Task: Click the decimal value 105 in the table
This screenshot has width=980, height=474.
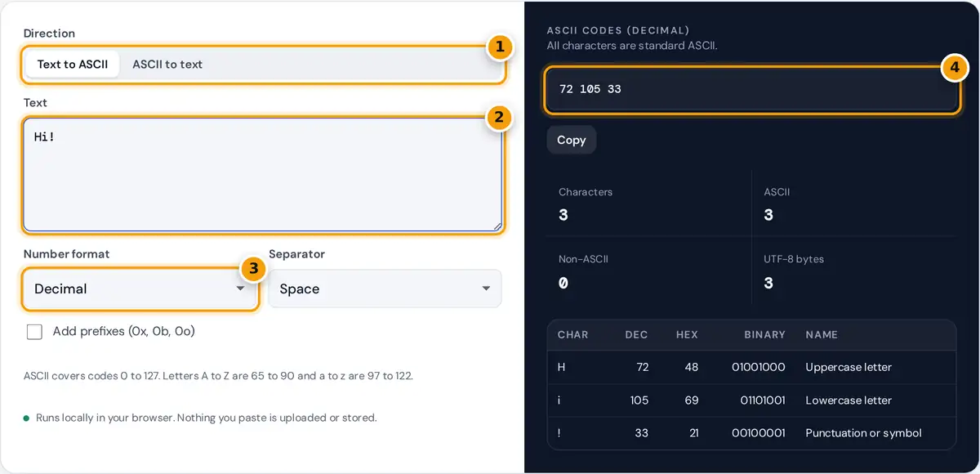Action: (639, 400)
